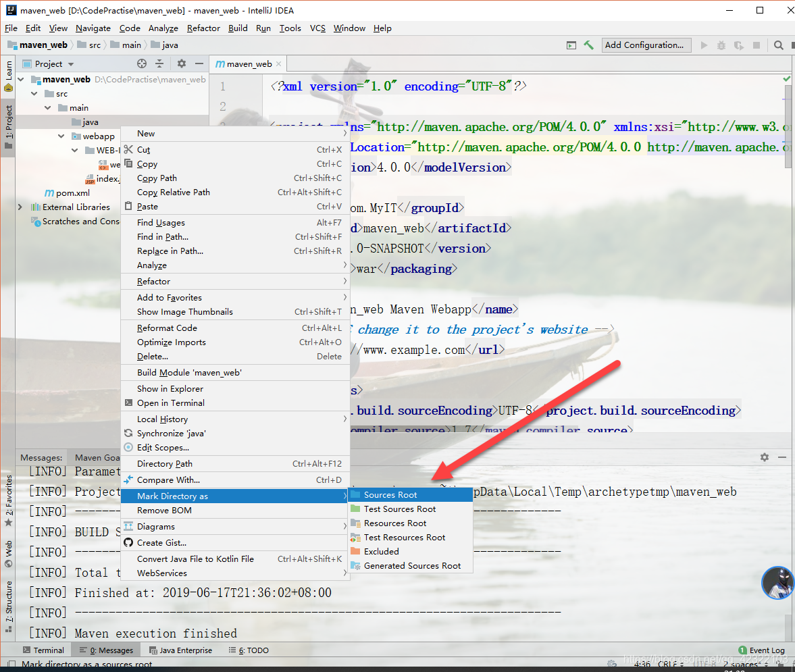Collapse the webapp folder tree node
This screenshot has height=672, width=795.
(x=61, y=136)
